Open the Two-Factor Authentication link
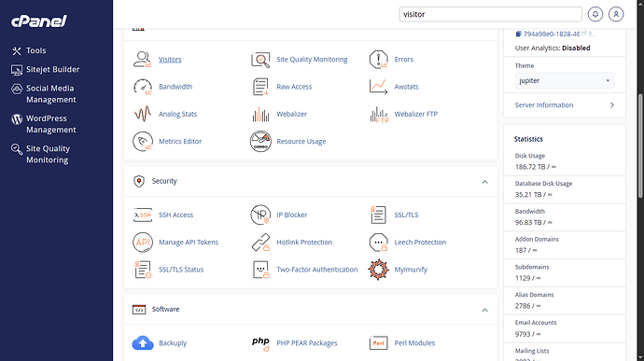644x361 pixels. click(x=317, y=270)
